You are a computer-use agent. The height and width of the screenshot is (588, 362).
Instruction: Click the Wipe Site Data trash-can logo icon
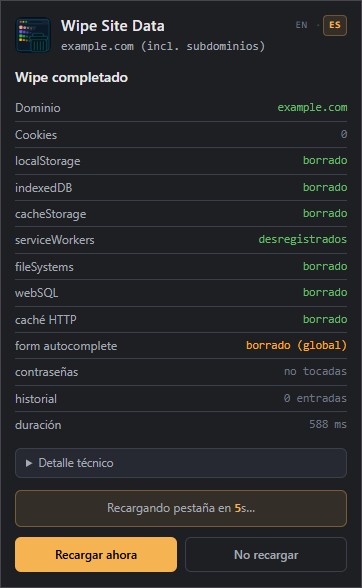[33, 35]
